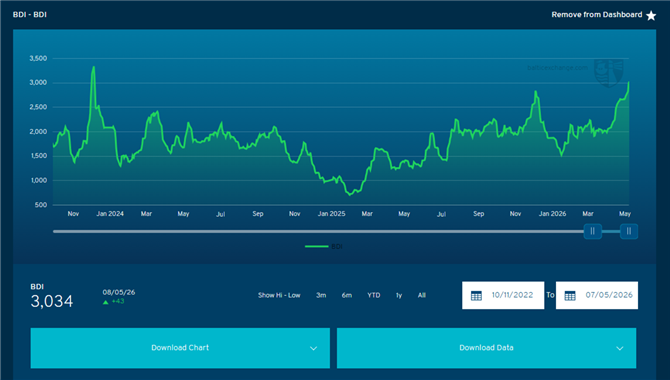Open the end date calendar icon

click(570, 295)
